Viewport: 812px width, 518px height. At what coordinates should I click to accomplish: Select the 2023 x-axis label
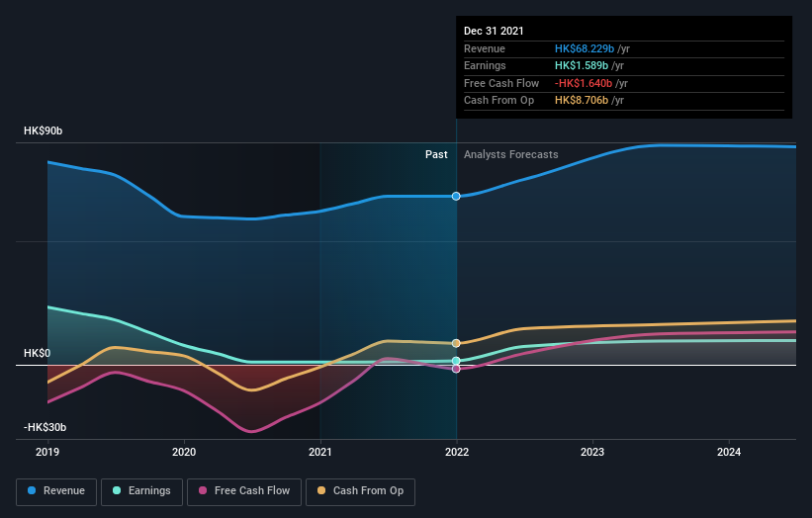(592, 453)
